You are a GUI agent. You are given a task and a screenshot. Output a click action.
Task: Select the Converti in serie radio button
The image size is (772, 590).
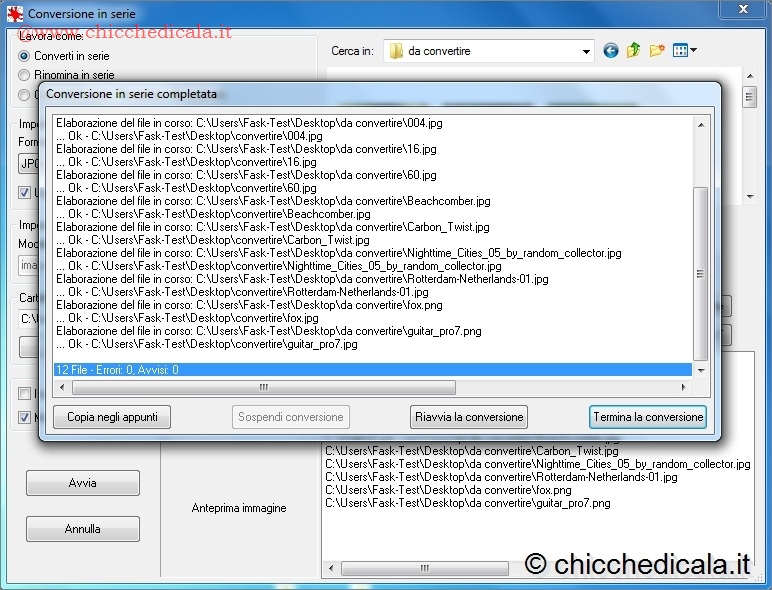pyautogui.click(x=25, y=56)
